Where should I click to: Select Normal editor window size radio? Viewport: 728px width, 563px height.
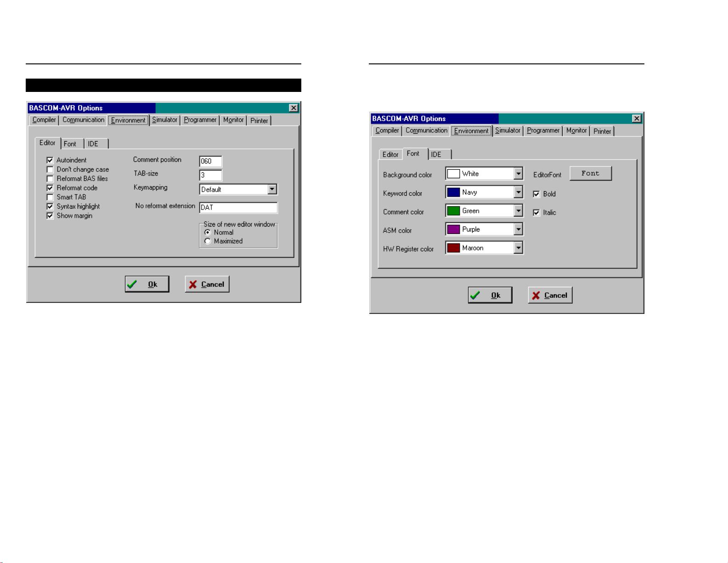[x=208, y=233]
